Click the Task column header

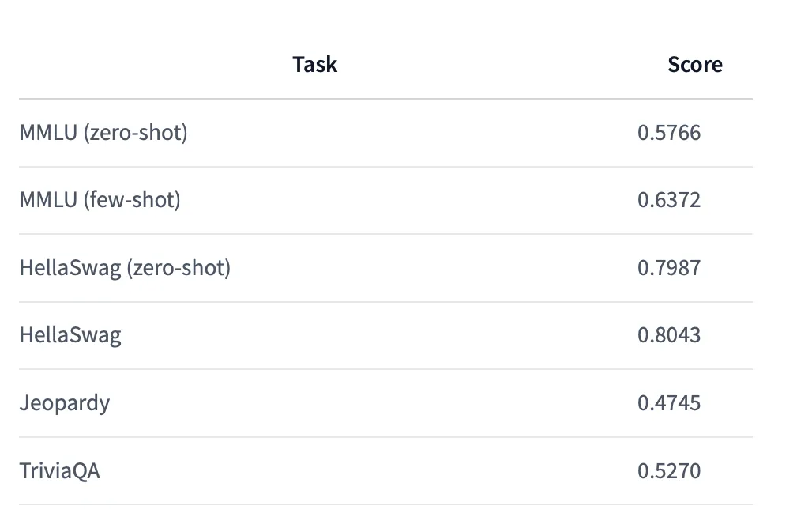click(315, 65)
